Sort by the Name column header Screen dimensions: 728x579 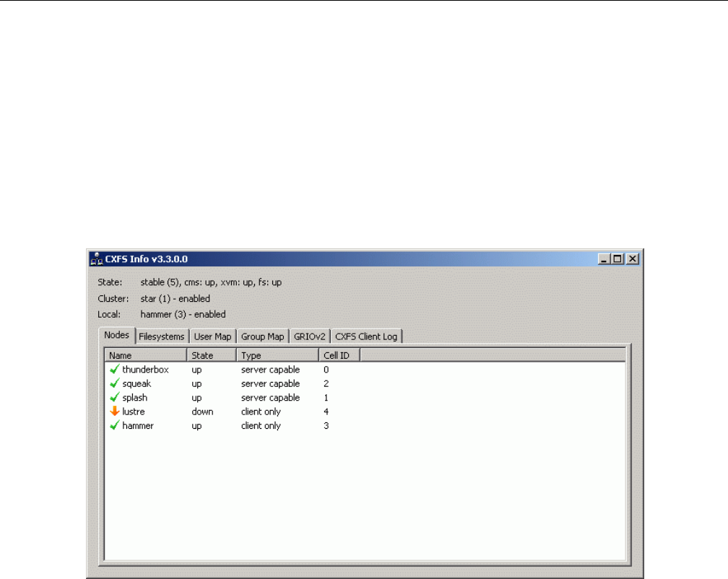[x=146, y=355]
